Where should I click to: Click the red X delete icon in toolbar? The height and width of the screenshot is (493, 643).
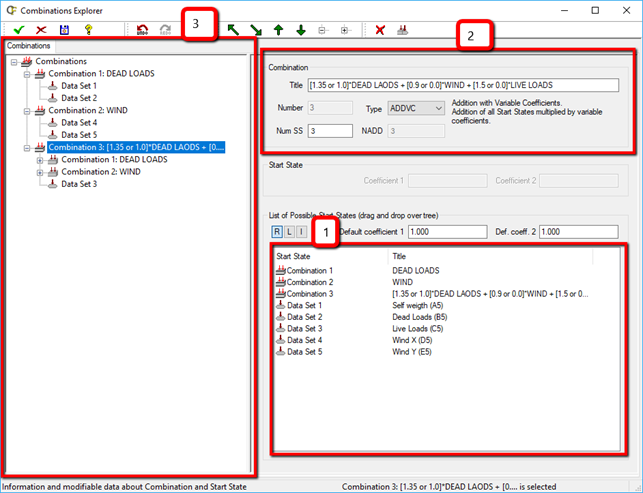tap(380, 30)
